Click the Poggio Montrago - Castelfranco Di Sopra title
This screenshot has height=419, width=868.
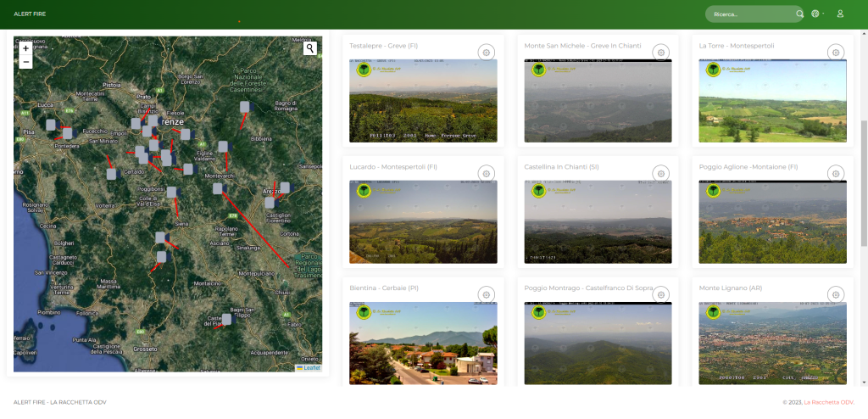pos(589,288)
